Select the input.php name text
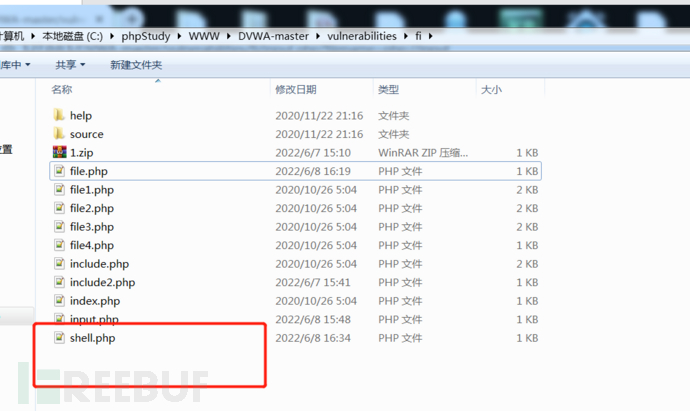690x411 pixels. (94, 319)
